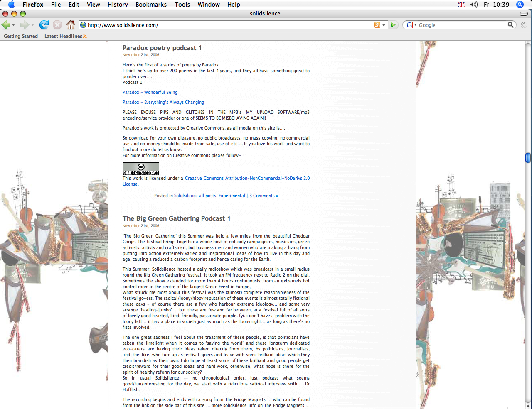Open the back history dropdown arrow

(x=14, y=25)
